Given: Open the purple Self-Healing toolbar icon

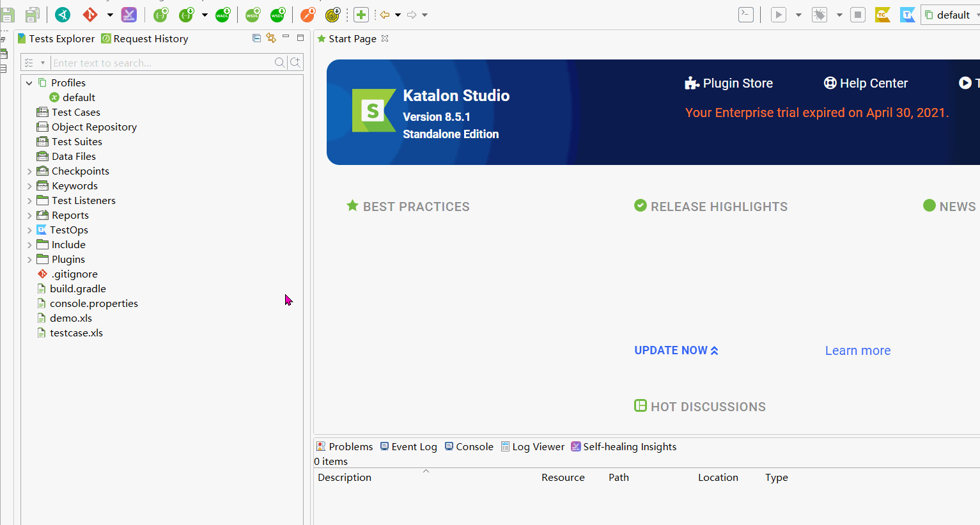Looking at the screenshot, I should [128, 15].
